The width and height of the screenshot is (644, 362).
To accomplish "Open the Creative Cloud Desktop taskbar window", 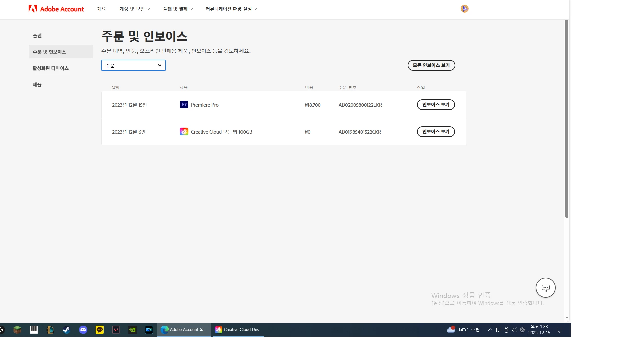I will point(238,330).
